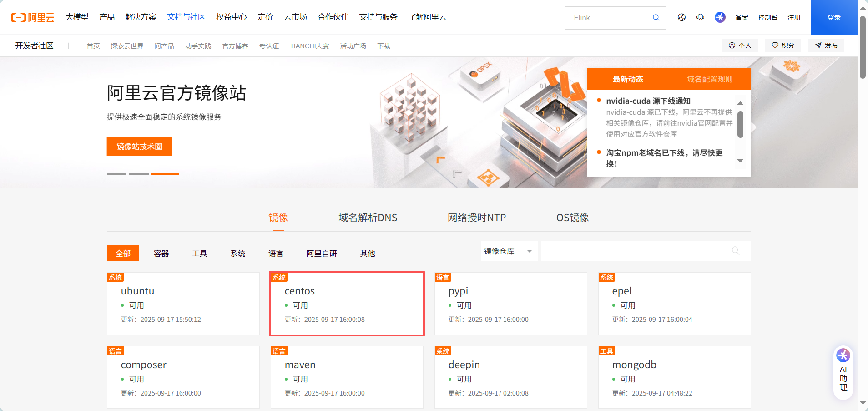The height and width of the screenshot is (411, 868).
Task: Filter mirrors by 语言 category
Action: (276, 253)
